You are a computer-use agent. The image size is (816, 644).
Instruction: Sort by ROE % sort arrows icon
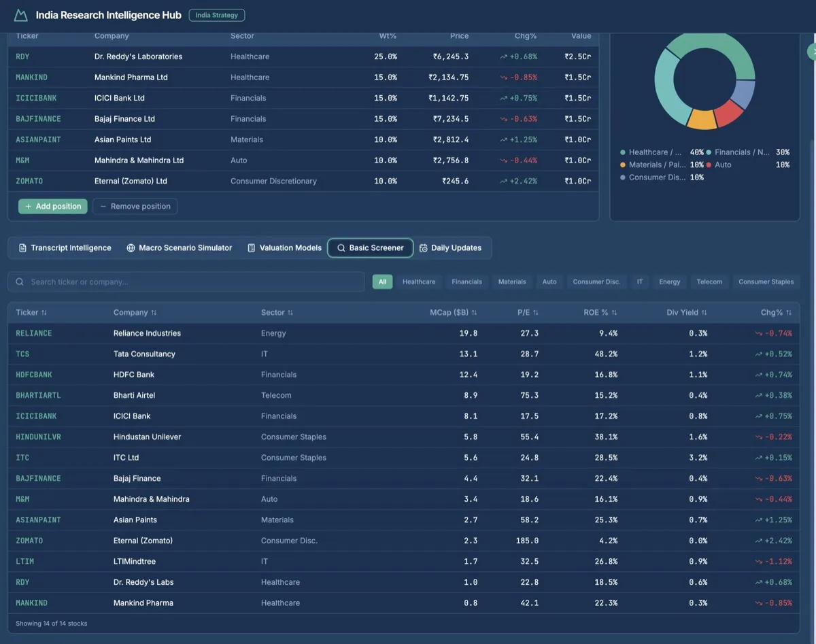pyautogui.click(x=614, y=313)
